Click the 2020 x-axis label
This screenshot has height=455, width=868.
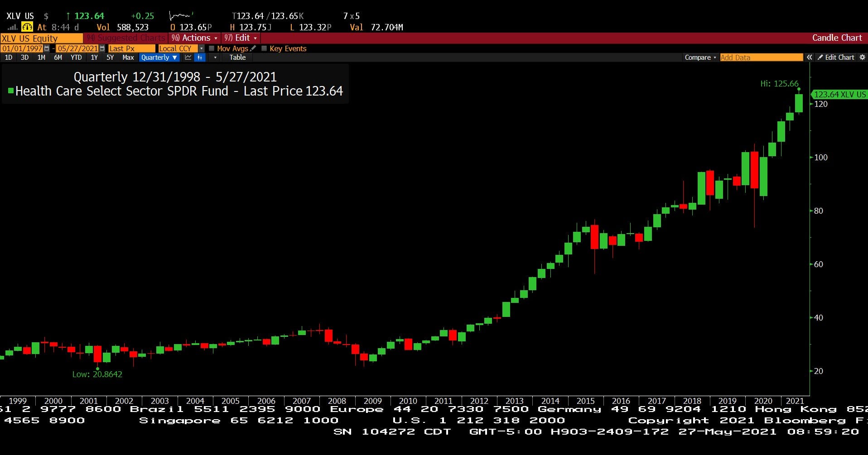tap(763, 401)
